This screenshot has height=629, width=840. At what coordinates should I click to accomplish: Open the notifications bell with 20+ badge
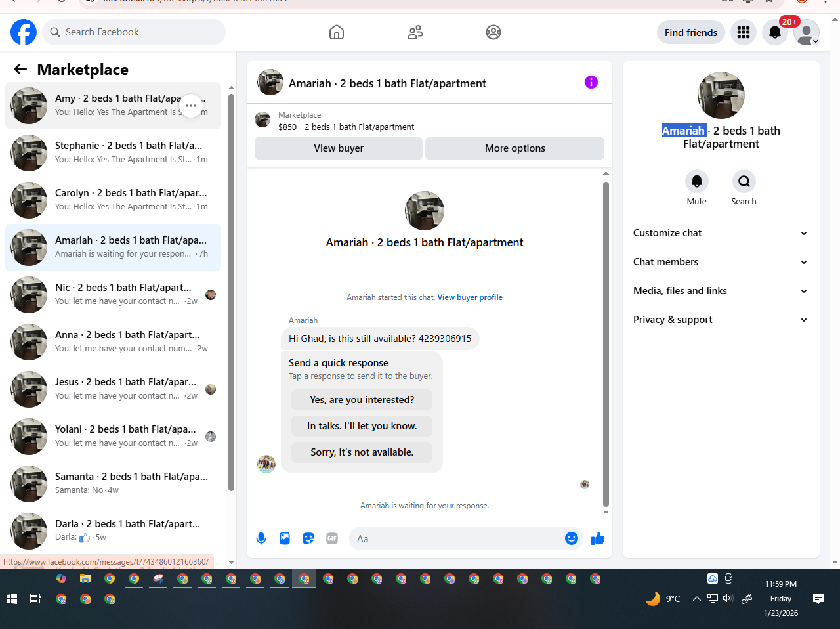(775, 32)
